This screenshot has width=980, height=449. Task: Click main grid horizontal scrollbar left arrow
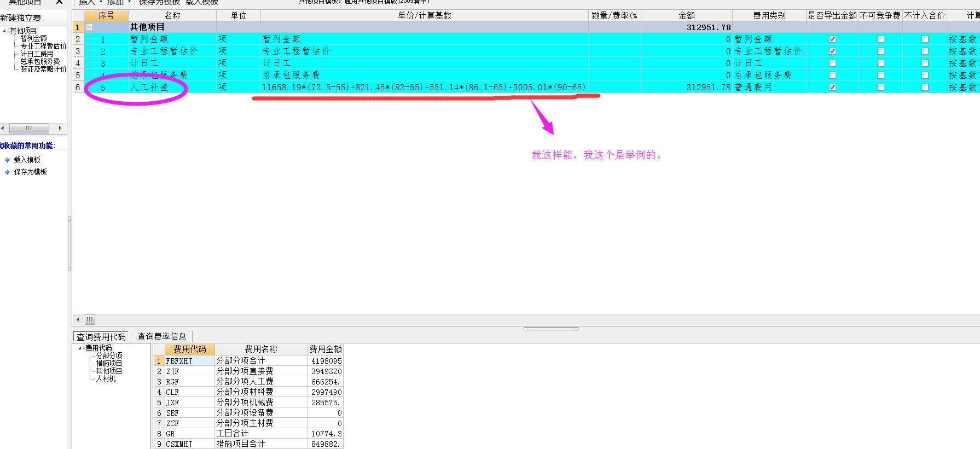pos(78,319)
